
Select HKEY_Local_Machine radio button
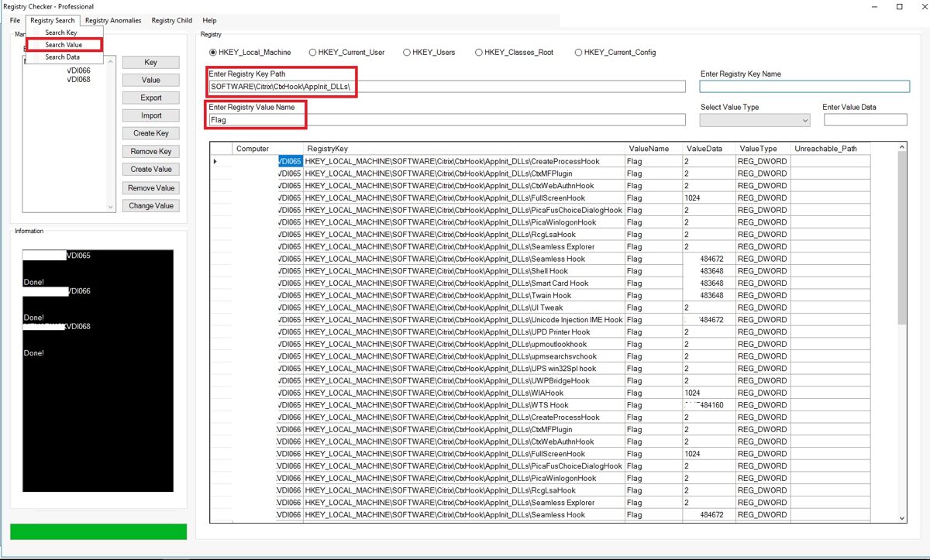(x=250, y=53)
